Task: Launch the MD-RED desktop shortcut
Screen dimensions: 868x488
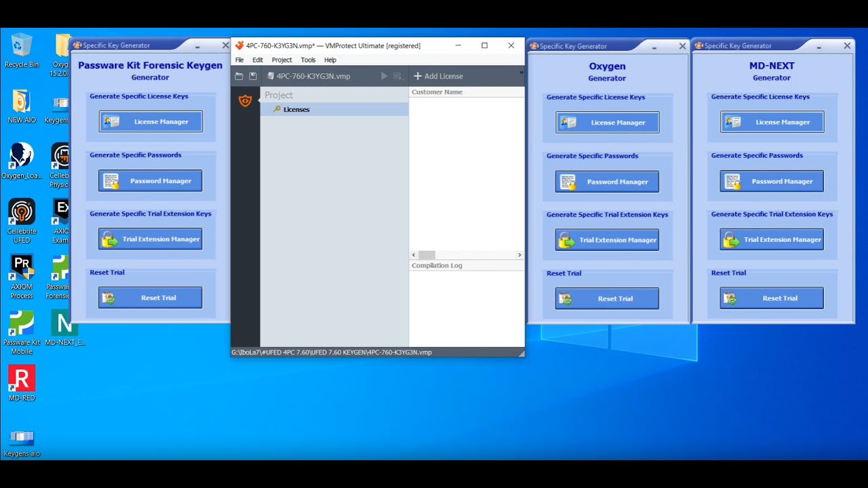Action: coord(22,383)
